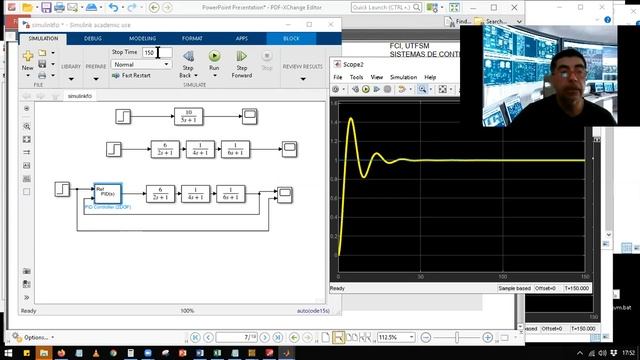
Task: Click the Scope2 Scale axes limits icon
Action: click(442, 89)
